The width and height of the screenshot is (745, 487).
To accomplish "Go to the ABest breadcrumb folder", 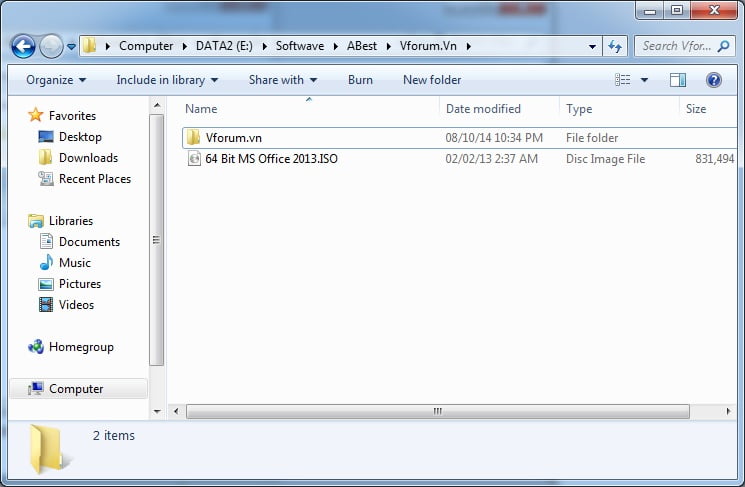I will [362, 46].
